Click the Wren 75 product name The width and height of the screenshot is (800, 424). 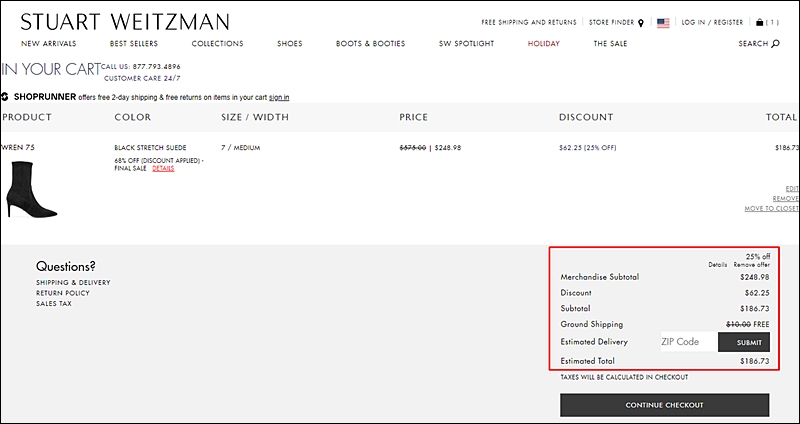18,147
